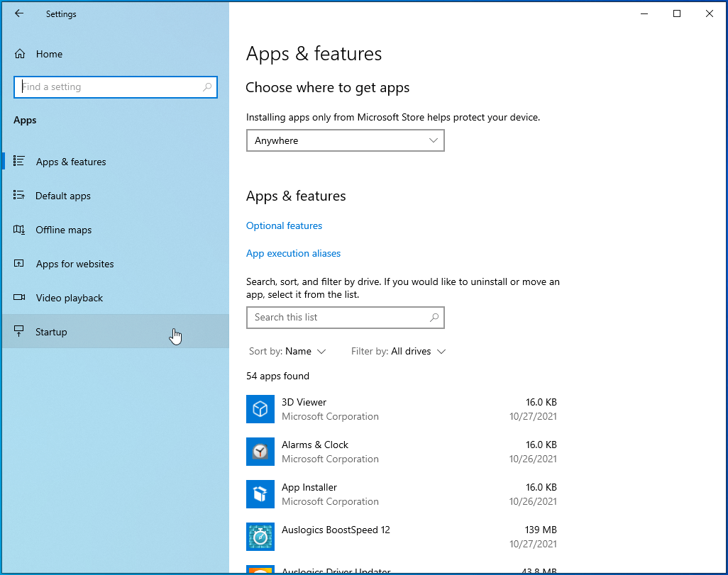Click the App Installer app icon

[260, 494]
